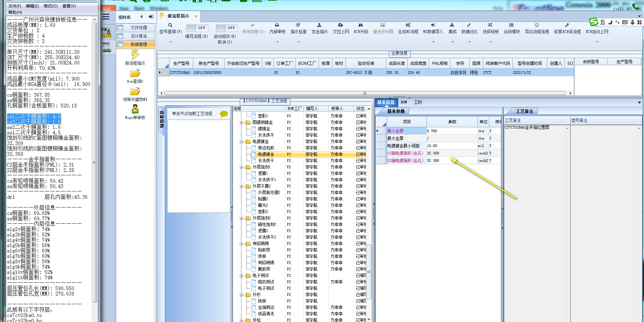The height and width of the screenshot is (322, 644).
Task: Open the MI数据导入 dropdown arrow
Action: click(x=433, y=42)
